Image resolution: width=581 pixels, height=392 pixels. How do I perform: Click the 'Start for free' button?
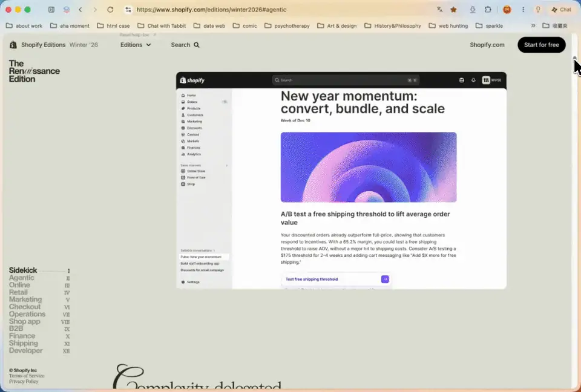coord(541,45)
